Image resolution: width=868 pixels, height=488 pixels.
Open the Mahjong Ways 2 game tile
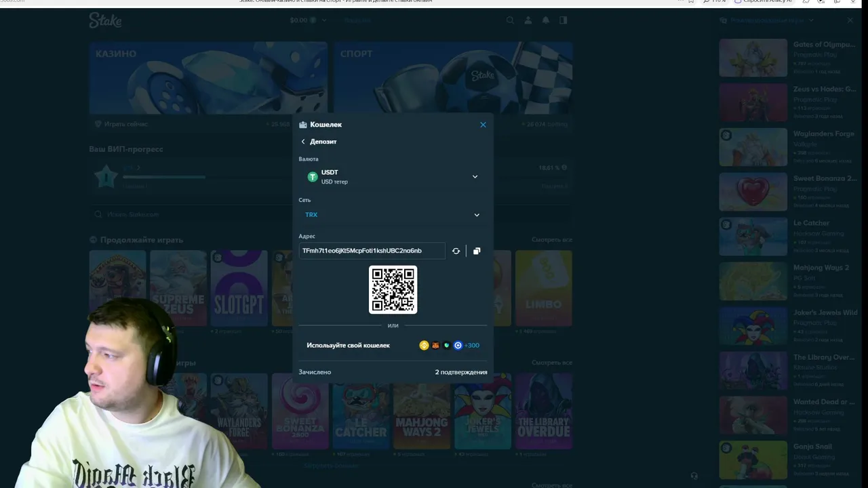(x=422, y=411)
